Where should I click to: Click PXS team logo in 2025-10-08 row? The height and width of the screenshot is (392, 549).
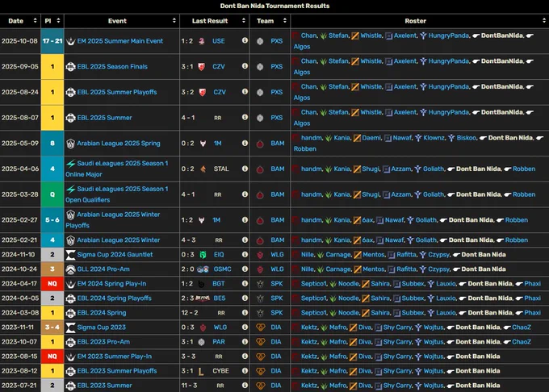point(260,41)
